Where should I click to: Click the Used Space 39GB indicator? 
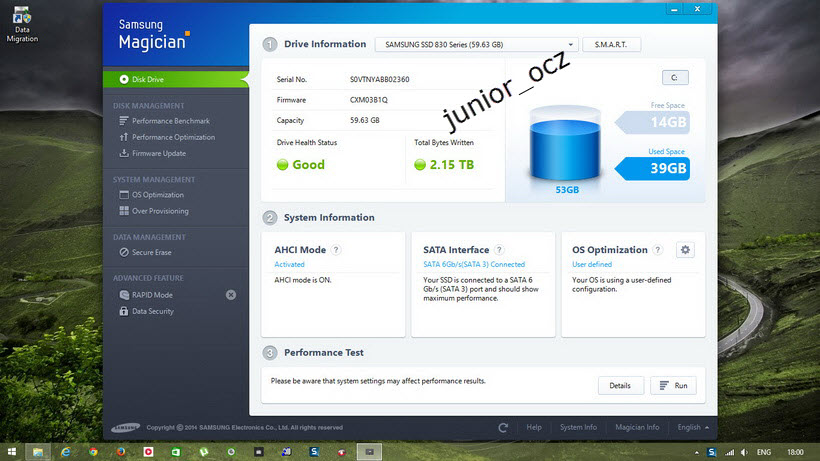coord(653,168)
